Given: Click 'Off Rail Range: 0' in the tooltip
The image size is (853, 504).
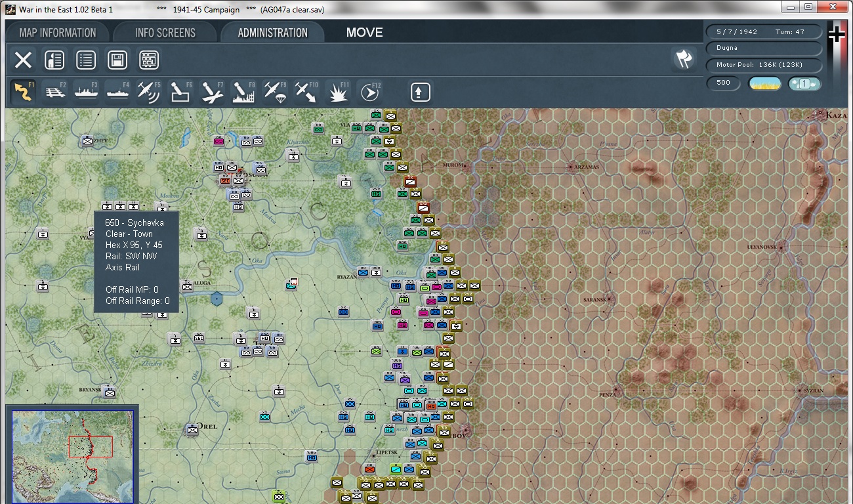Looking at the screenshot, I should click(x=138, y=301).
